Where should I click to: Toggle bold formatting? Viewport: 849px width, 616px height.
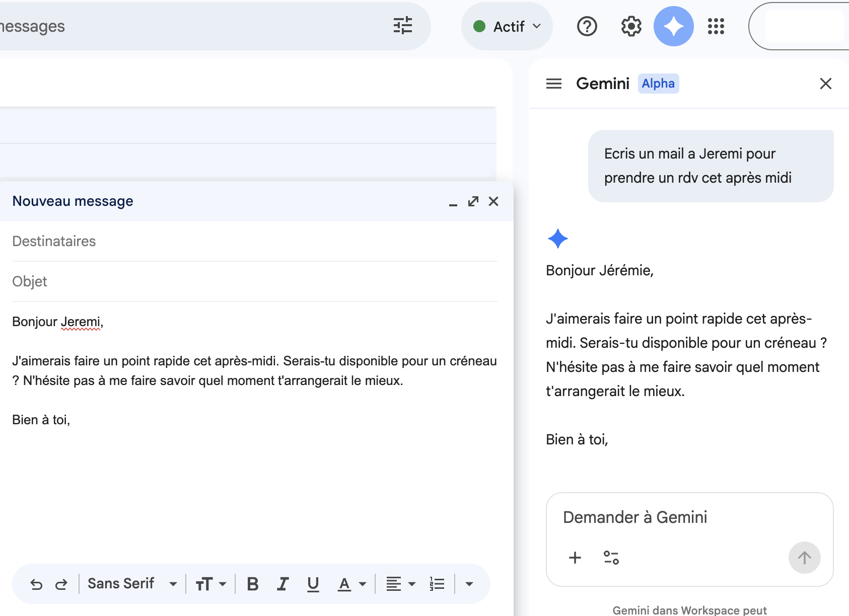(252, 584)
